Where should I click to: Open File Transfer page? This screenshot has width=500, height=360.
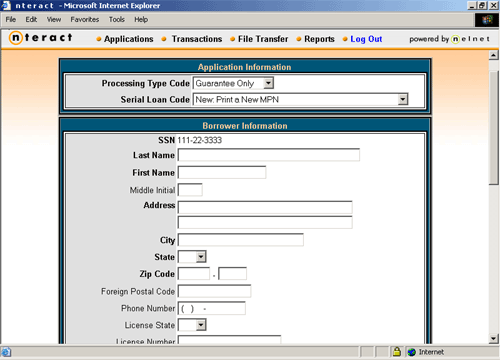tap(263, 39)
